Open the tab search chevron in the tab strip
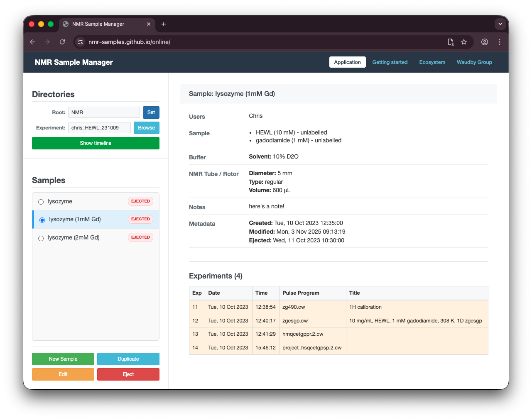 pos(500,24)
